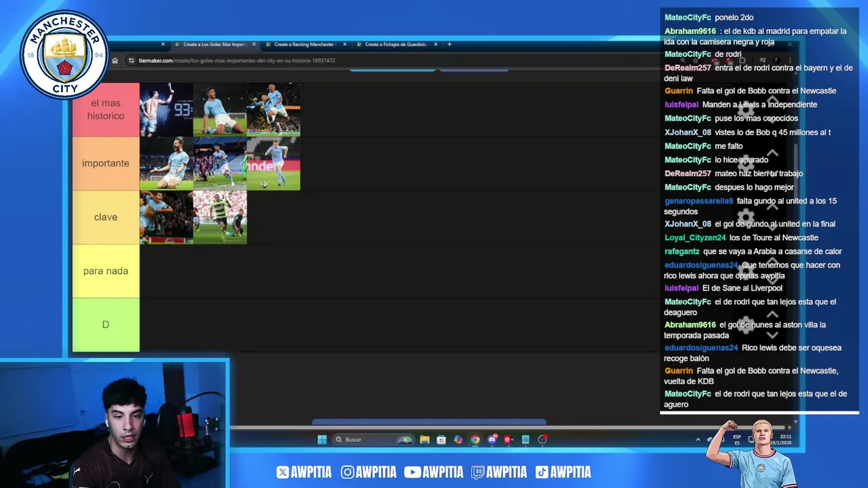Viewport: 868px width, 488px height.
Task: Expand system tray hidden icons chevron
Action: click(698, 439)
